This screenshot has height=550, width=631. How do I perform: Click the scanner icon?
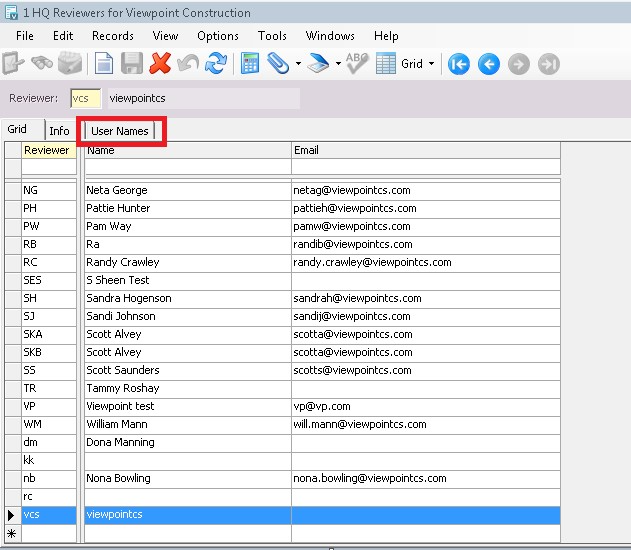tap(318, 64)
